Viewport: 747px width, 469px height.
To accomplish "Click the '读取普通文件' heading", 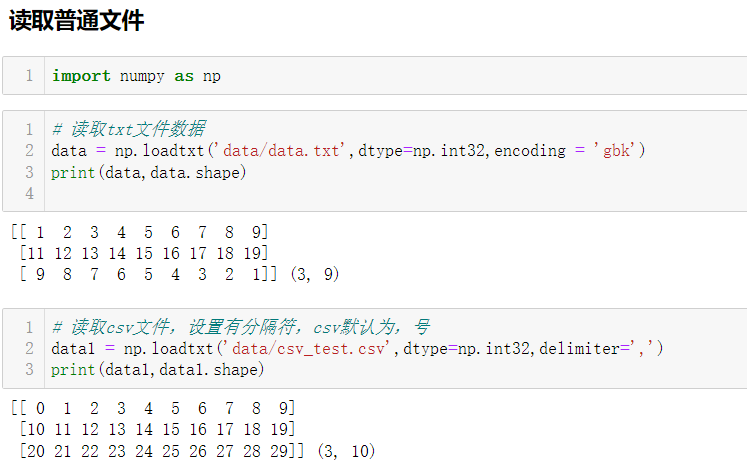I will [x=76, y=20].
